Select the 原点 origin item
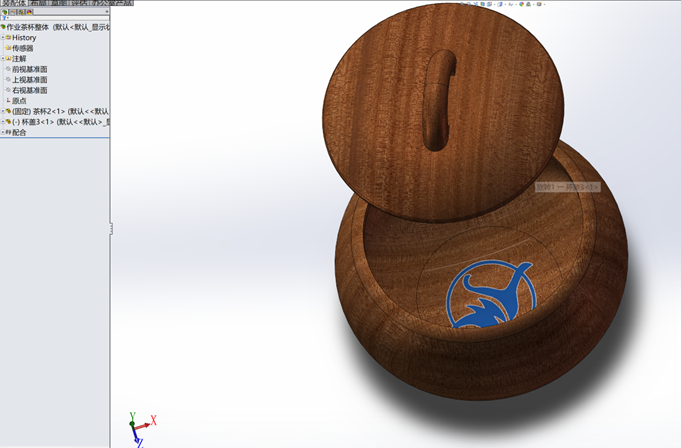Screen dimensions: 681x448 (x=19, y=101)
